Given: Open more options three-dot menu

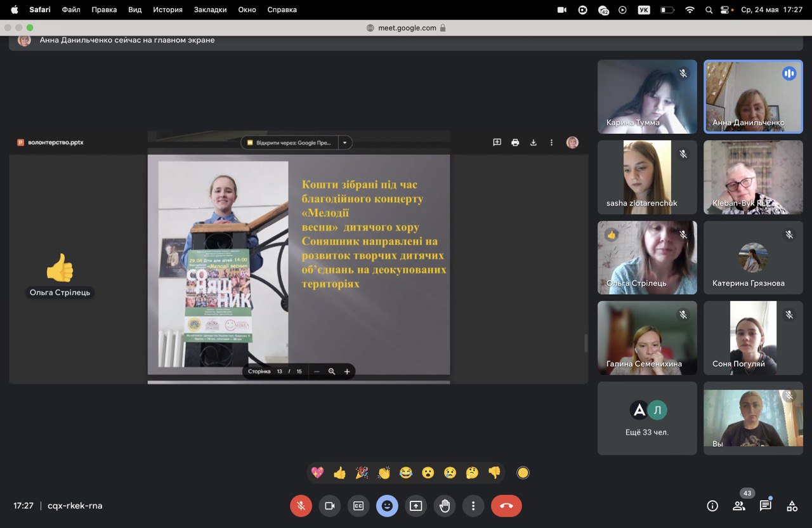Looking at the screenshot, I should (473, 506).
